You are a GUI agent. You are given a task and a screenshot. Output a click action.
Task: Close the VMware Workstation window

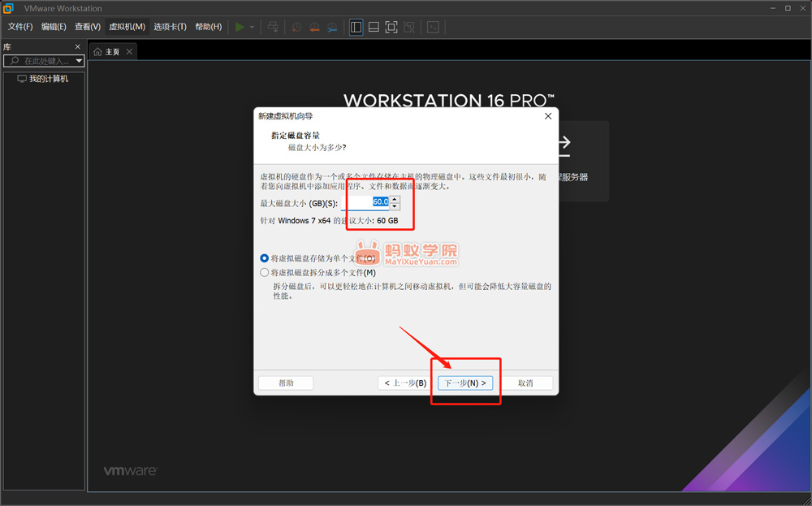pyautogui.click(x=803, y=8)
